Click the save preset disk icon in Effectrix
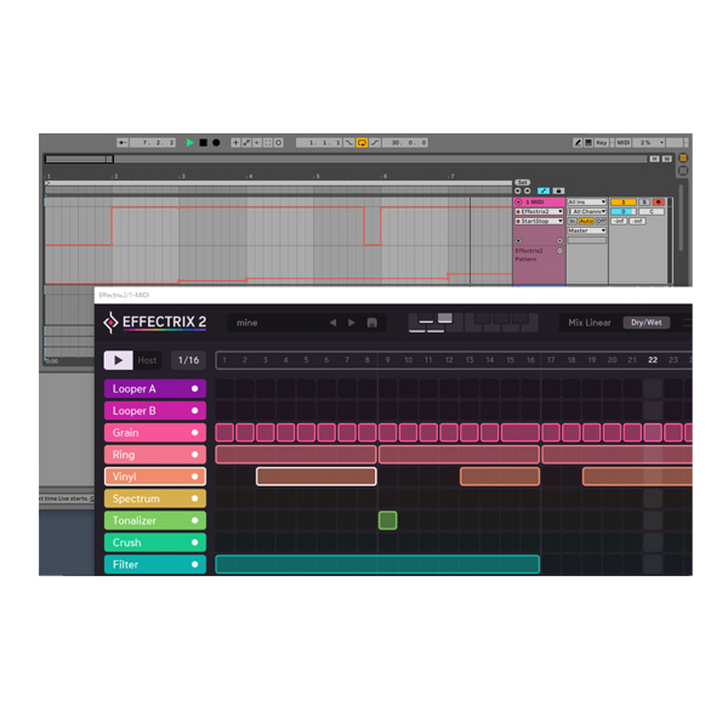This screenshot has height=728, width=728. tap(371, 322)
